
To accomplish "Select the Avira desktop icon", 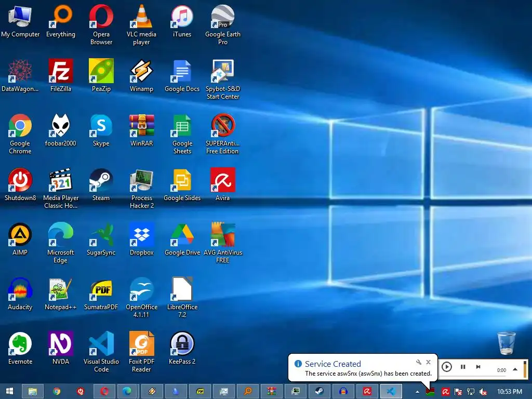I will 222,184.
